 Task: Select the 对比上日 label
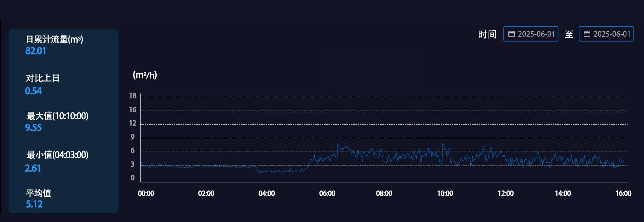tap(43, 78)
